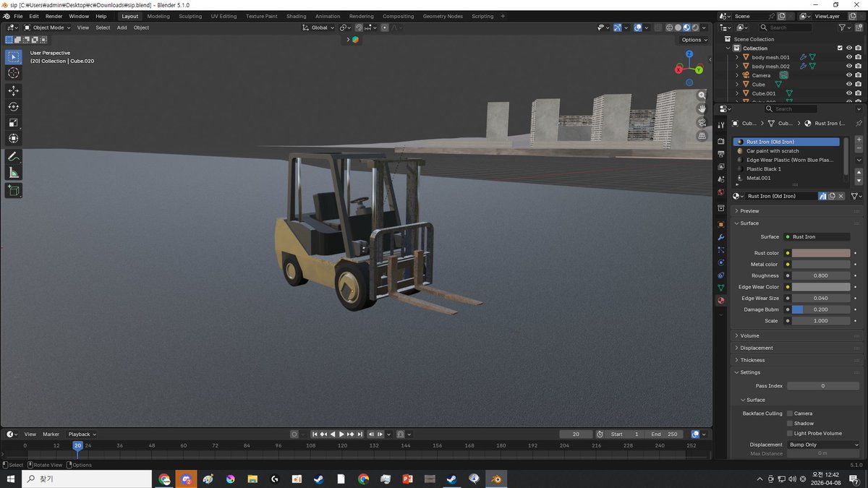The width and height of the screenshot is (868, 488).
Task: Select the 3D Cursor tool
Action: click(13, 72)
